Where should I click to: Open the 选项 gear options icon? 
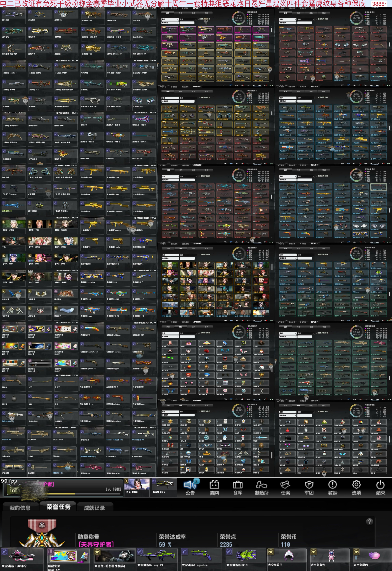click(356, 488)
